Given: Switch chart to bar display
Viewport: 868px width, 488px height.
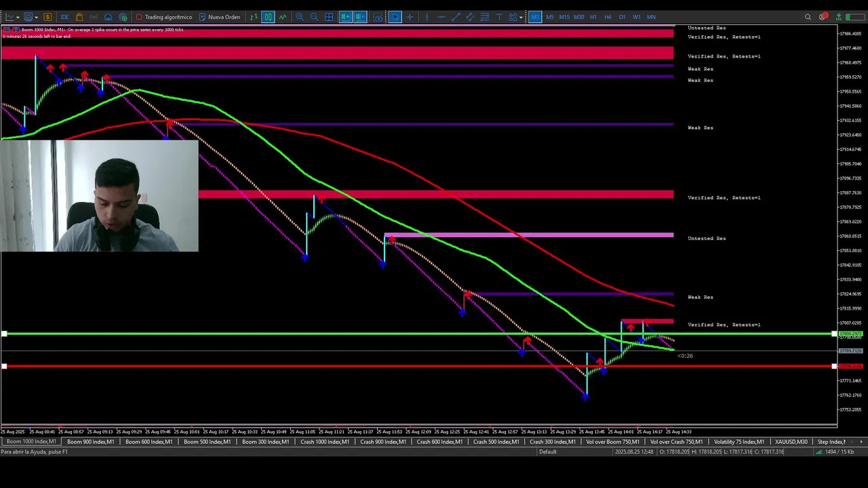Looking at the screenshot, I should point(254,17).
